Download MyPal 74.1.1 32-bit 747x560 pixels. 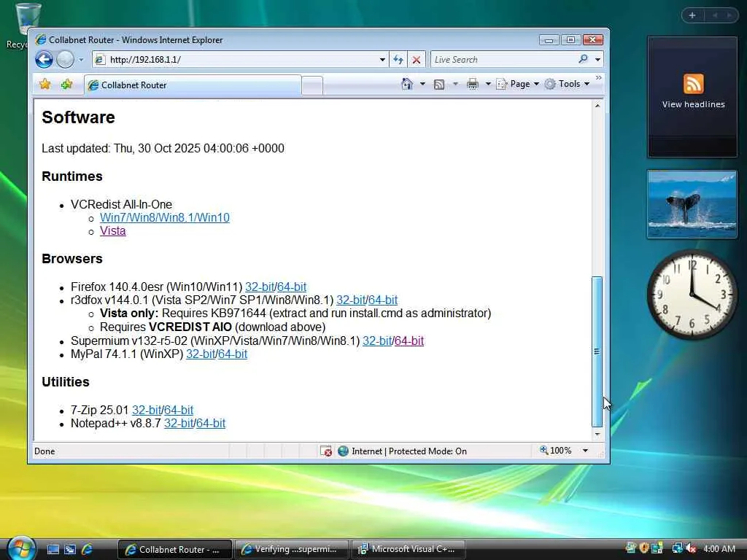coord(201,354)
